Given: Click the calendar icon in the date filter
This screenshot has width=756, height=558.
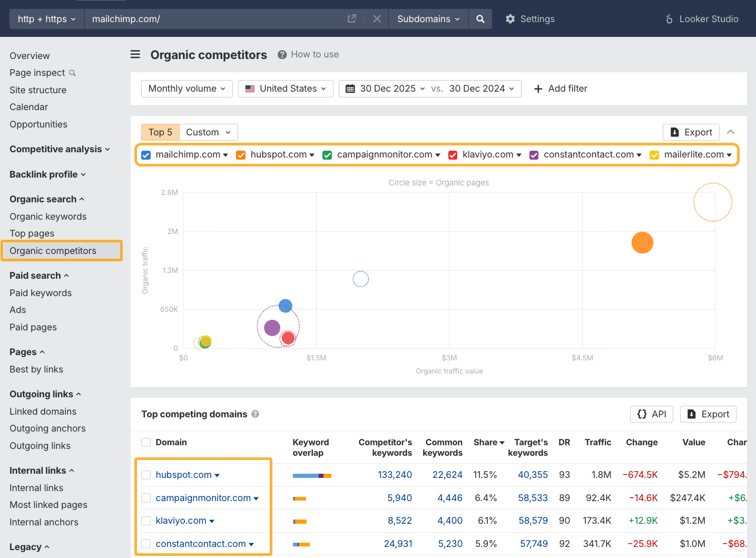Looking at the screenshot, I should (350, 89).
